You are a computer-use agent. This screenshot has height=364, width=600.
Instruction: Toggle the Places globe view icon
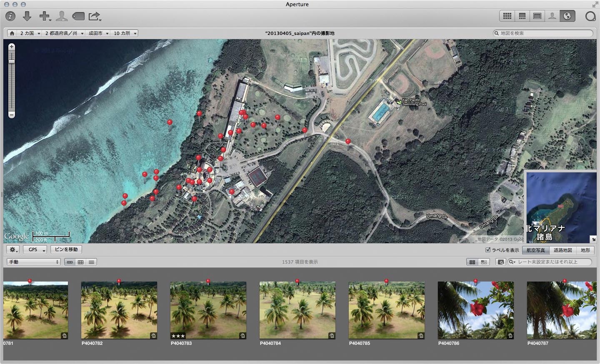click(567, 16)
